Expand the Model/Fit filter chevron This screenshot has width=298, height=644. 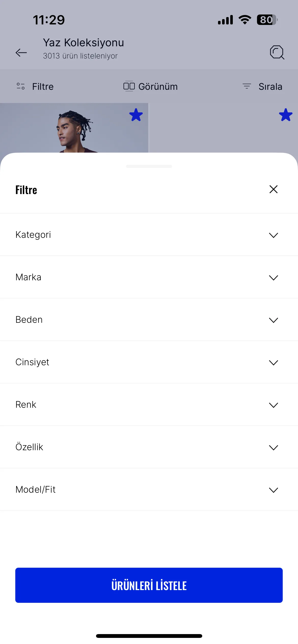[x=273, y=490]
